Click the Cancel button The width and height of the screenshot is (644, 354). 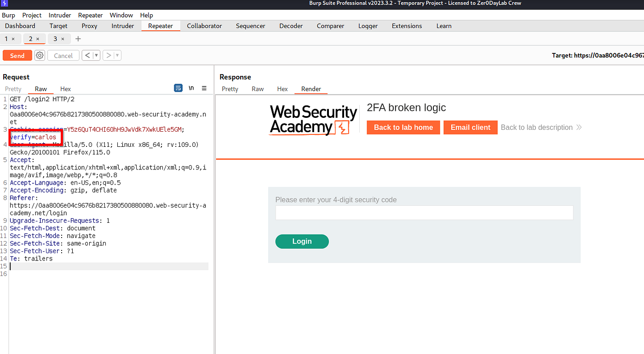(63, 55)
